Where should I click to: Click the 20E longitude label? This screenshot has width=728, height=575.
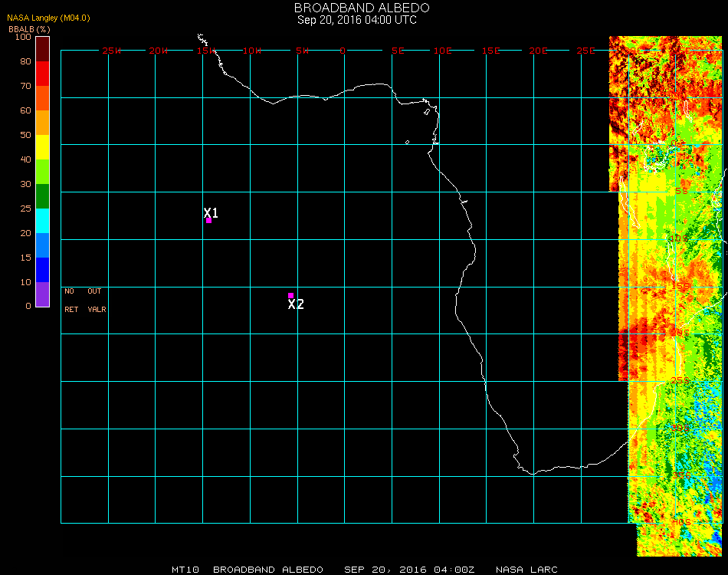pos(538,51)
